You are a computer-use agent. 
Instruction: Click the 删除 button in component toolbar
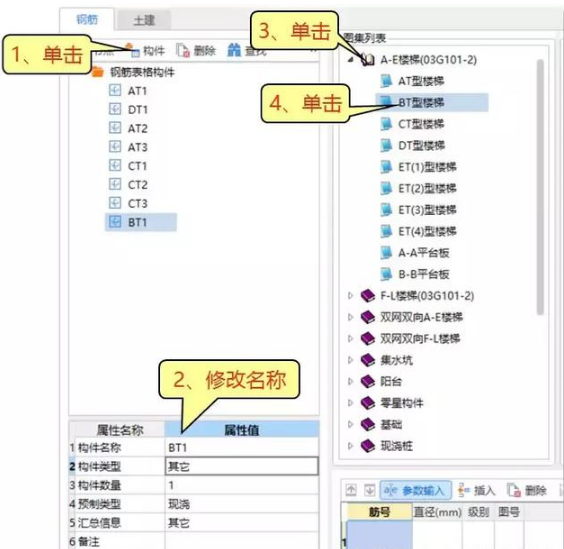196,51
